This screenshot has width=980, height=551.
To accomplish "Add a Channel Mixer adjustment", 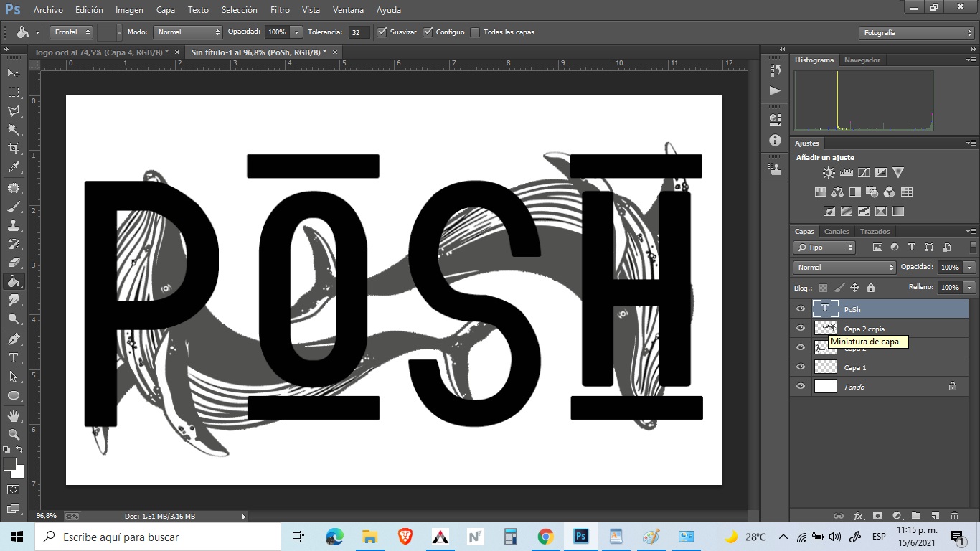I will click(889, 192).
